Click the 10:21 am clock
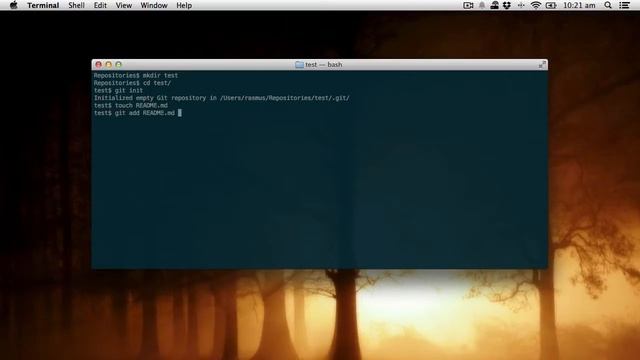 579,5
